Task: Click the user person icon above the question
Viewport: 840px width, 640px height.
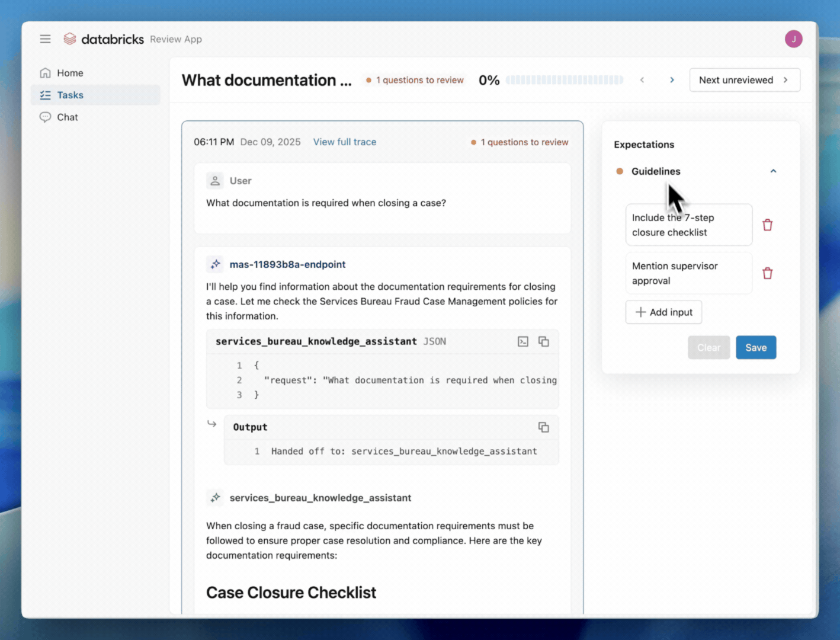Action: (x=214, y=180)
